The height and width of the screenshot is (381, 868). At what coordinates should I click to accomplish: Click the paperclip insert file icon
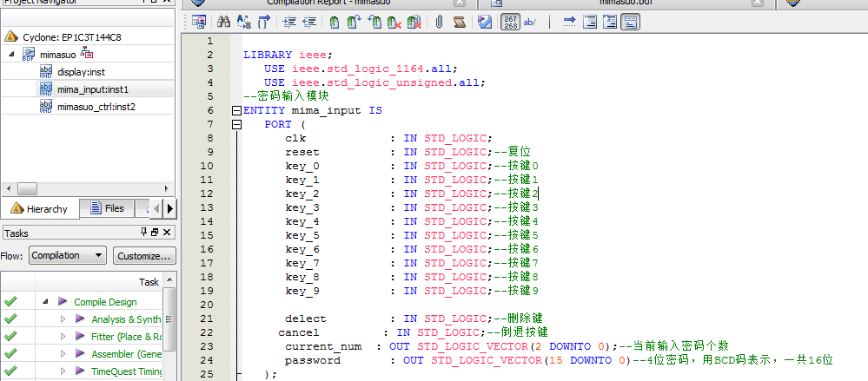click(x=440, y=22)
